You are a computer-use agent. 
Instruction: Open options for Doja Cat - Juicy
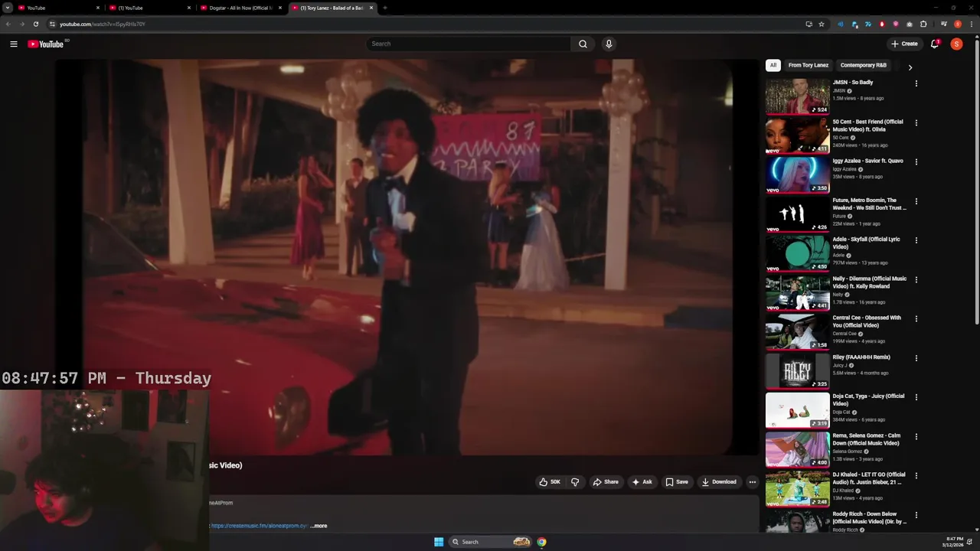(x=916, y=397)
